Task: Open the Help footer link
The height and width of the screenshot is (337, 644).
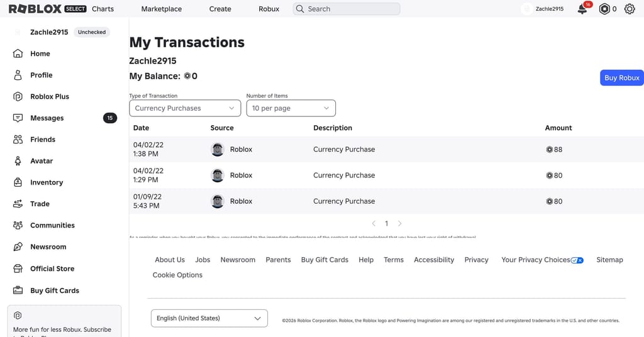Action: tap(366, 260)
